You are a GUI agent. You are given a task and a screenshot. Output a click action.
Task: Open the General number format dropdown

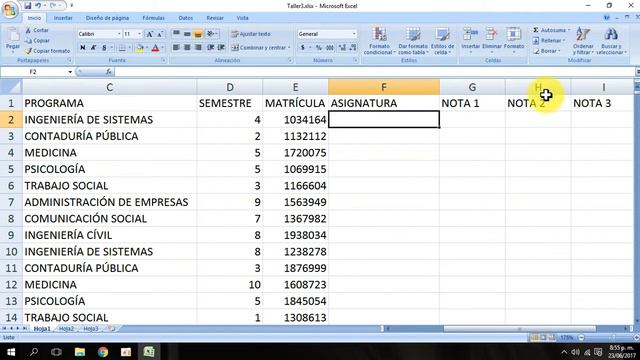tap(354, 34)
